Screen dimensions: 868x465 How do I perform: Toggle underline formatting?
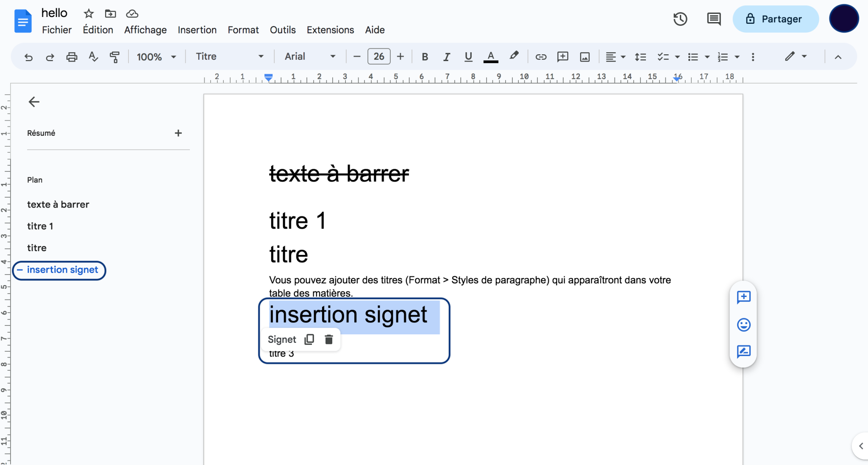click(x=468, y=56)
